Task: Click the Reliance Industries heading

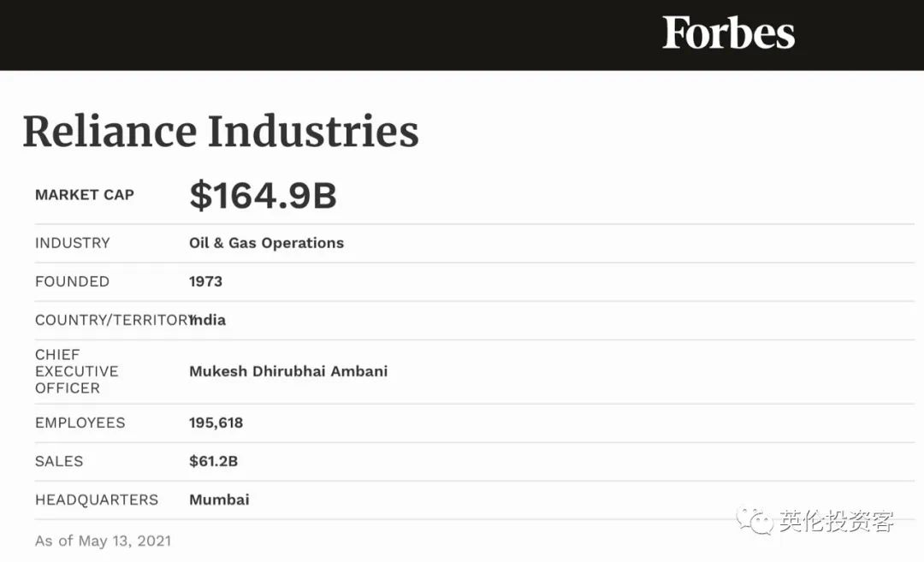Action: 221,132
